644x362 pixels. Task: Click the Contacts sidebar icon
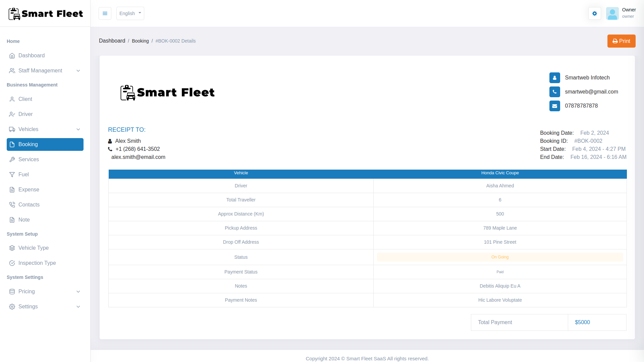click(x=12, y=205)
